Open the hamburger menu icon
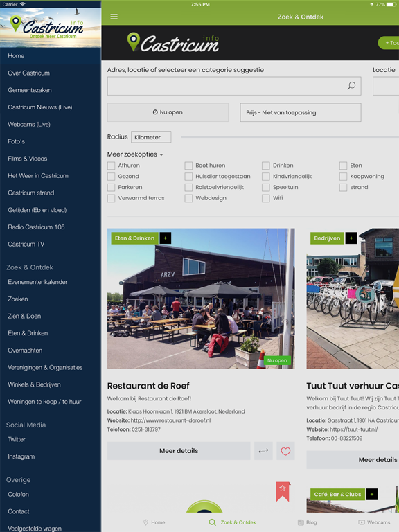This screenshot has height=532, width=399. 114,17
